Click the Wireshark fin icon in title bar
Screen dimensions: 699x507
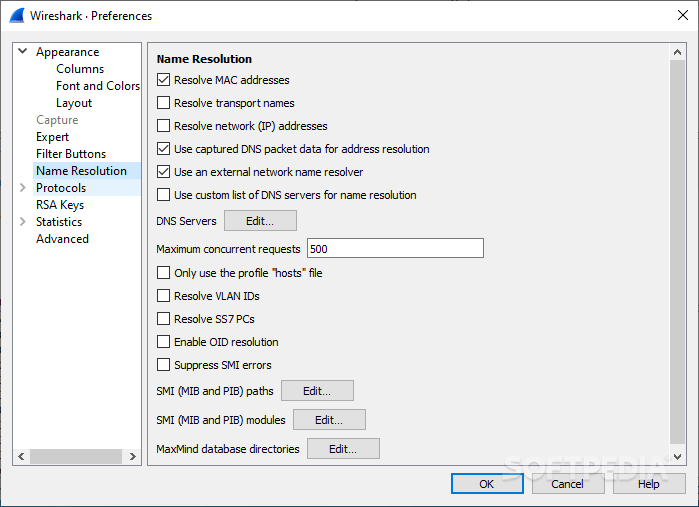pos(17,16)
